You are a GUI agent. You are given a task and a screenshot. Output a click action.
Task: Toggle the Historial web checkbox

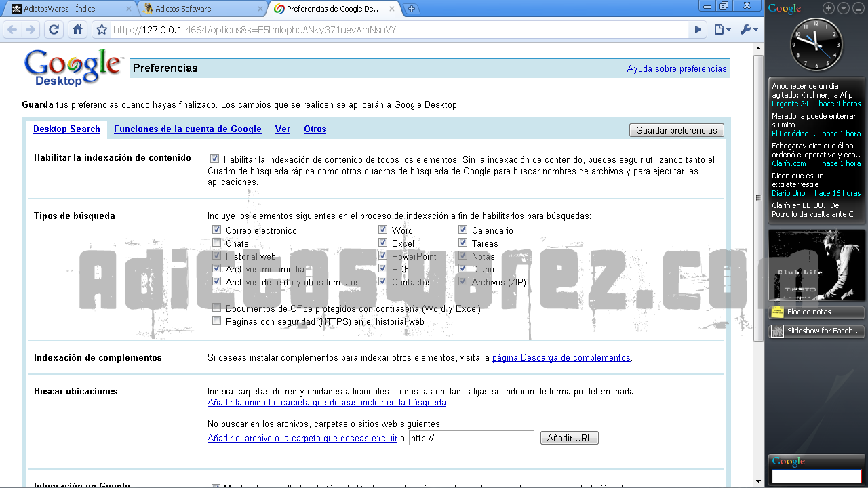pos(217,256)
